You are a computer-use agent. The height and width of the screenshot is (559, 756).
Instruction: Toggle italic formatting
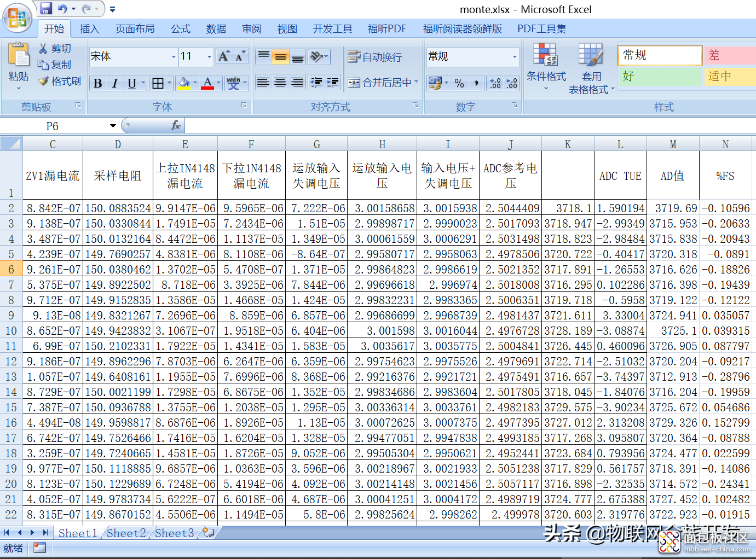click(114, 83)
